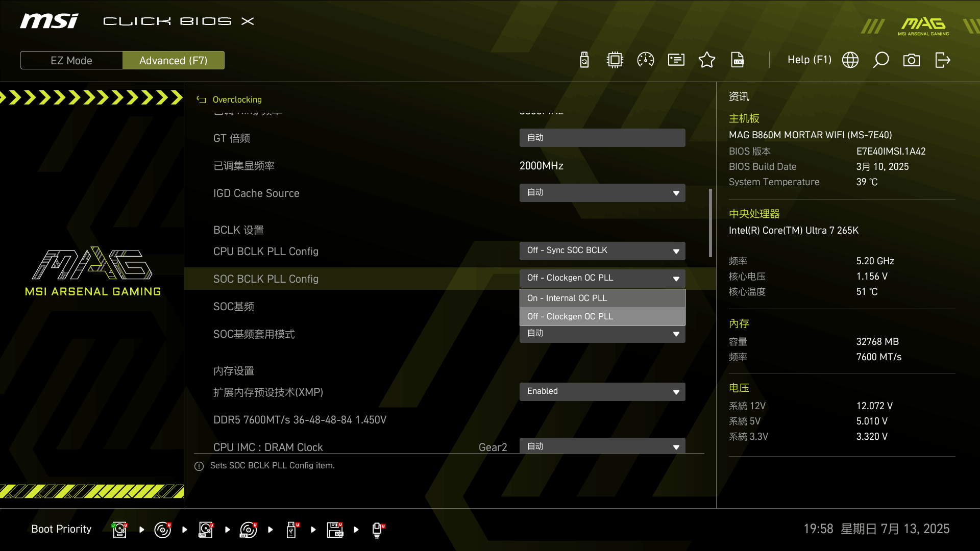Click the language globe icon
Image resolution: width=980 pixels, height=551 pixels.
tap(850, 60)
